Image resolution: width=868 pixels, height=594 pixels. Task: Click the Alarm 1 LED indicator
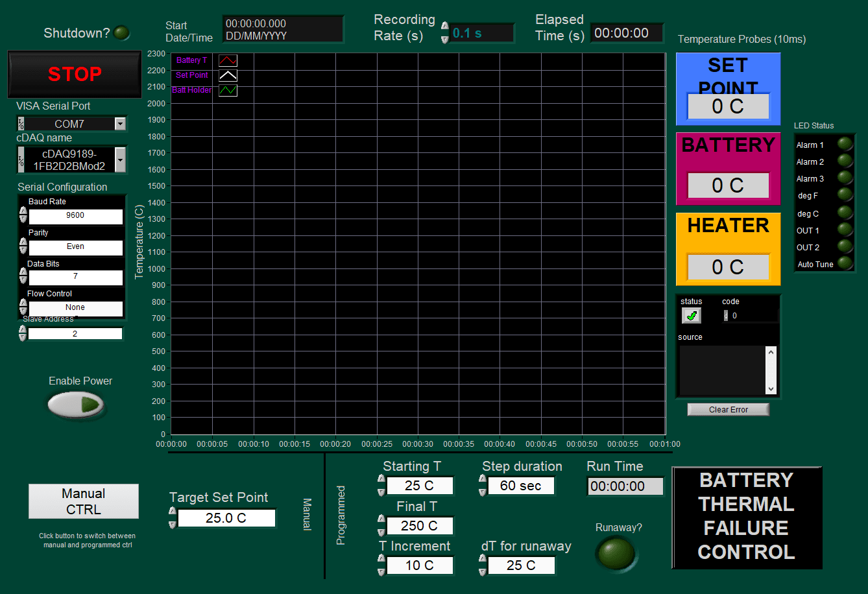845,144
